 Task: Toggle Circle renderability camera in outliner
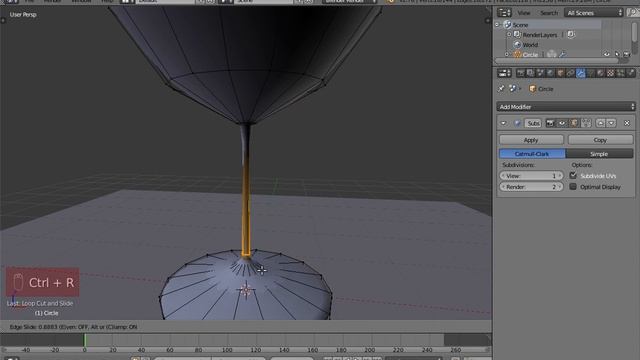627,54
